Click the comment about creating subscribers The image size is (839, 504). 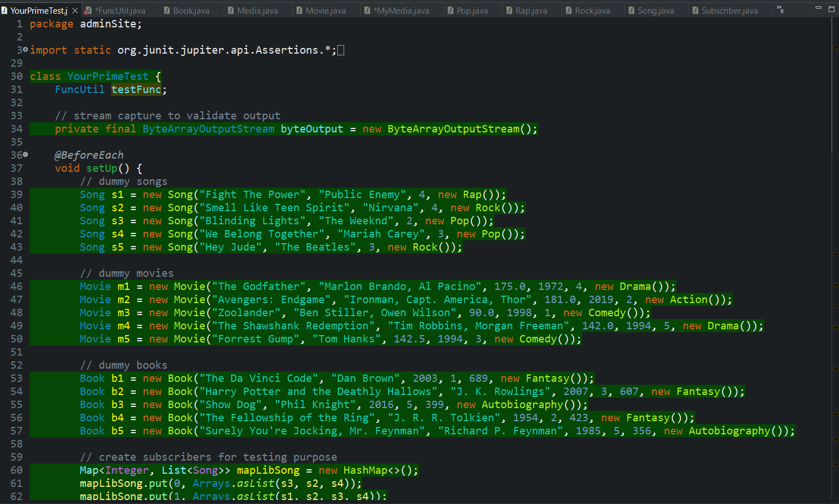click(x=209, y=457)
